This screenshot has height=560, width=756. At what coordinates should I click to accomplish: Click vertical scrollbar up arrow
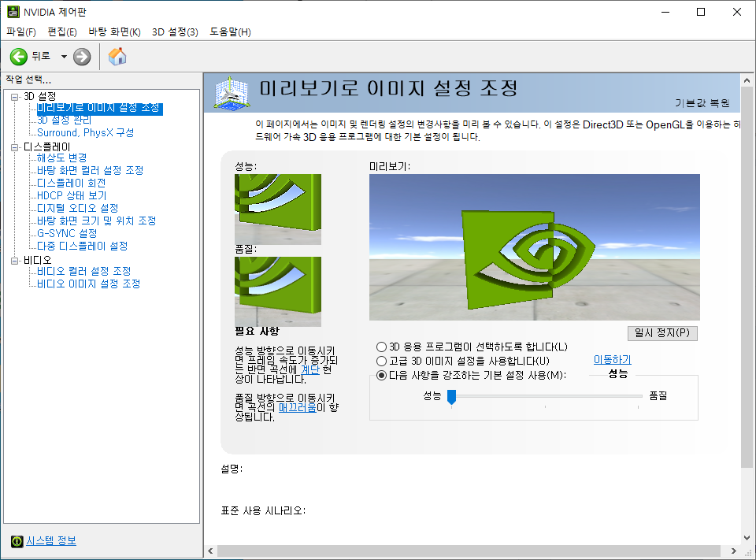click(747, 80)
